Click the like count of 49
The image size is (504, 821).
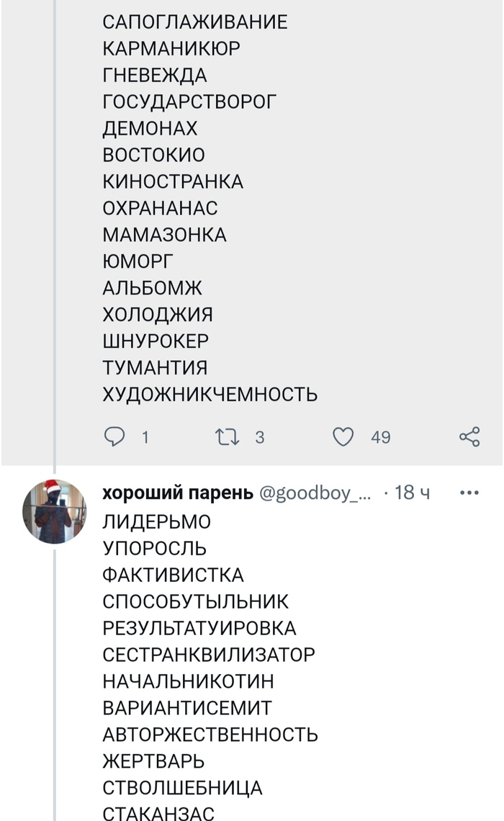(380, 437)
